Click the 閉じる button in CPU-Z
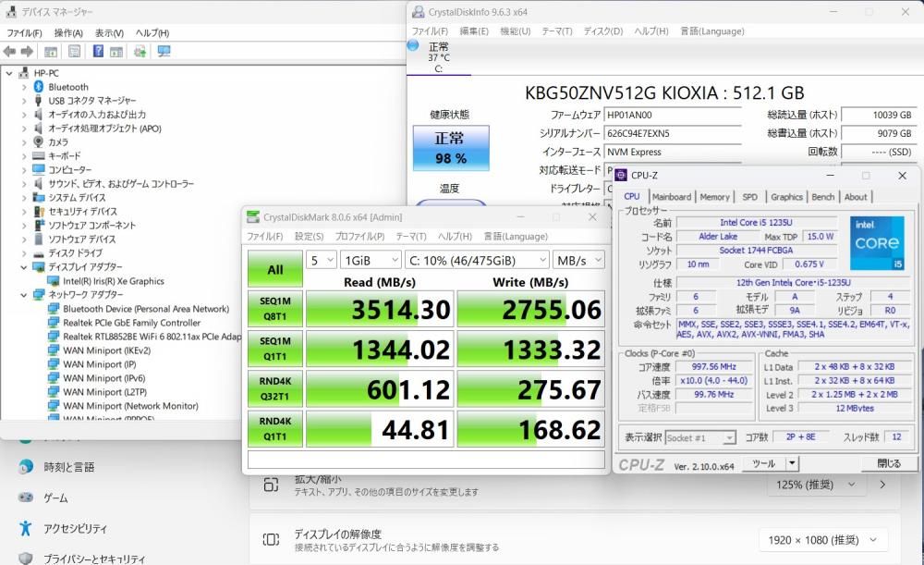Image resolution: width=924 pixels, height=565 pixels. click(x=889, y=463)
